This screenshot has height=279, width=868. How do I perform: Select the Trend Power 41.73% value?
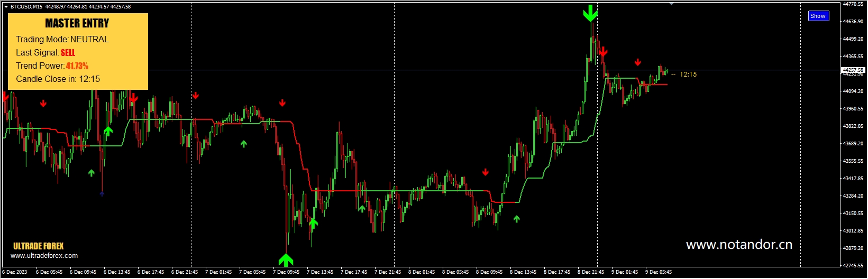[x=77, y=66]
